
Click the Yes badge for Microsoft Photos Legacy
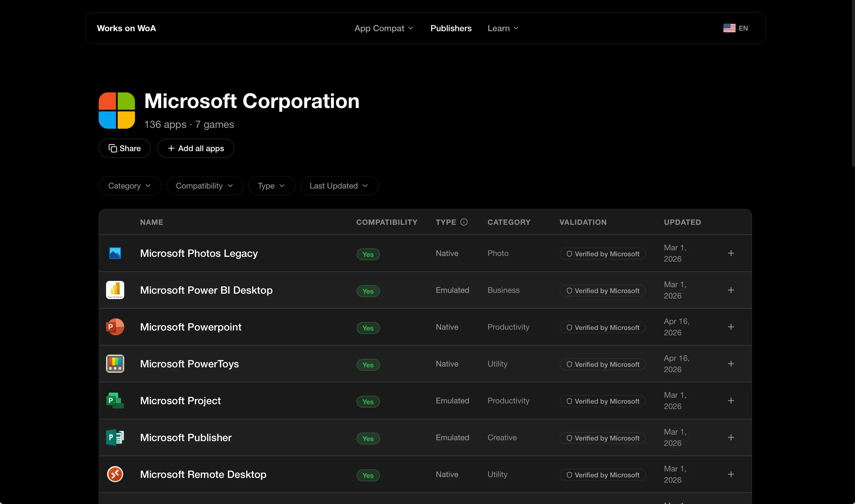pyautogui.click(x=368, y=254)
